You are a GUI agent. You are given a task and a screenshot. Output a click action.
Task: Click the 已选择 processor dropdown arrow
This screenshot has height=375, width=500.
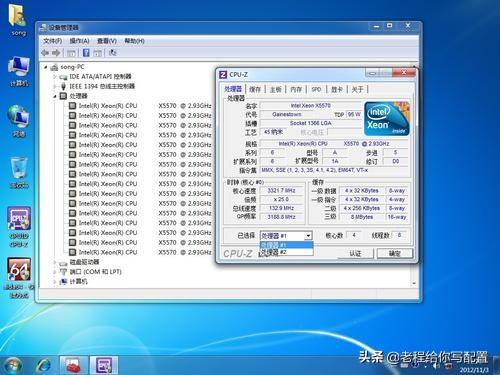tap(309, 236)
